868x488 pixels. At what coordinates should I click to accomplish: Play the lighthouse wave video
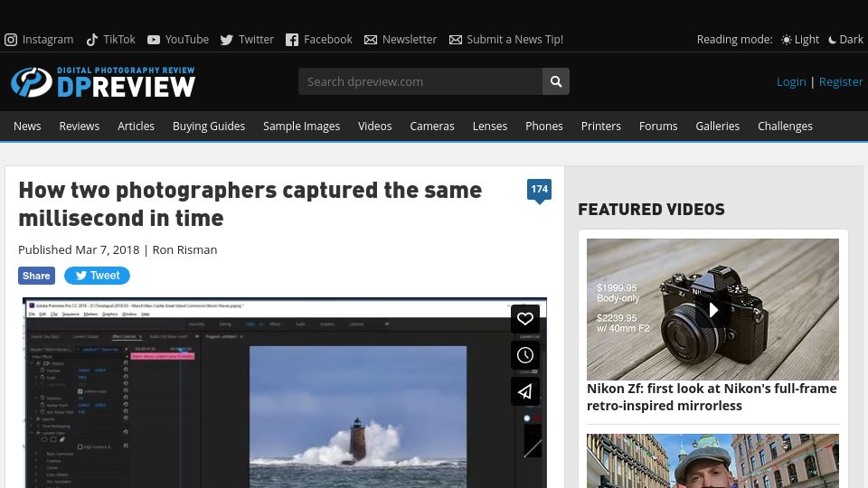coord(285,393)
